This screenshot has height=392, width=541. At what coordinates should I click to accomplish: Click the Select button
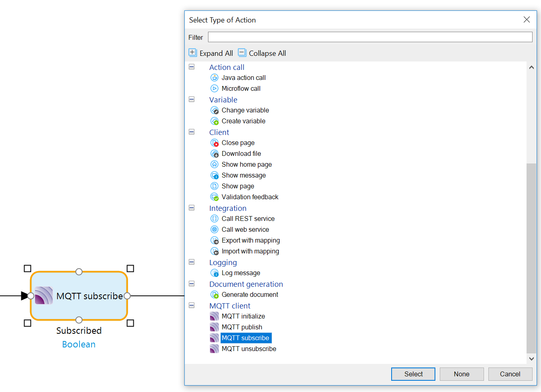coord(413,374)
